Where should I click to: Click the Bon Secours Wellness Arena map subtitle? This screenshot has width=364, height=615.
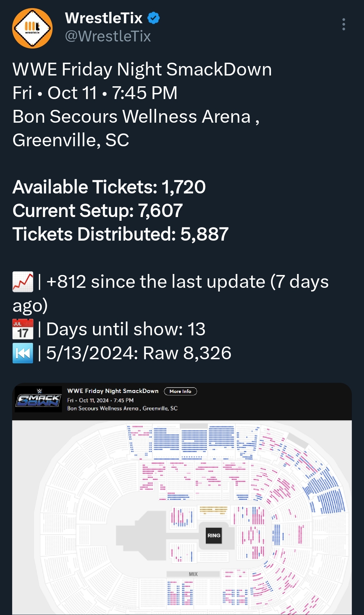tap(122, 408)
